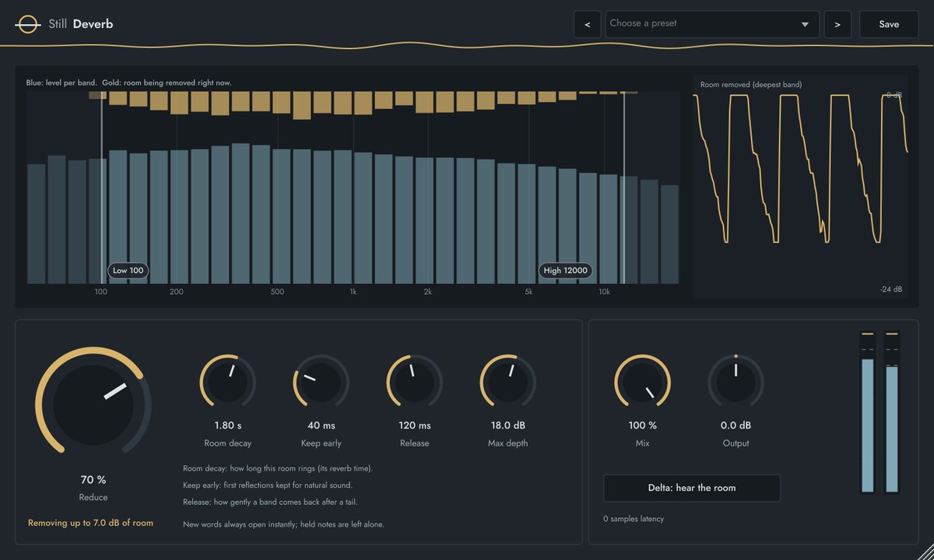Image resolution: width=934 pixels, height=560 pixels.
Task: Click the -24 dB graph label
Action: point(892,289)
